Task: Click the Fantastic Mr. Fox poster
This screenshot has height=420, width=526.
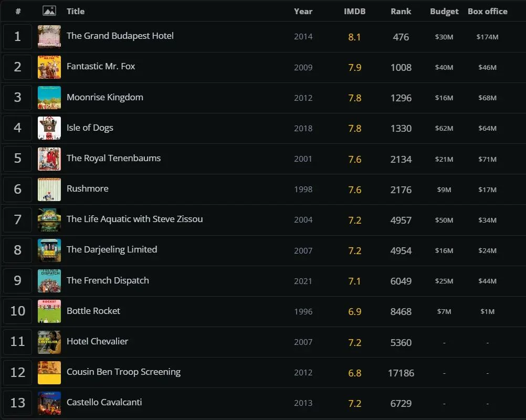Action: [x=49, y=67]
